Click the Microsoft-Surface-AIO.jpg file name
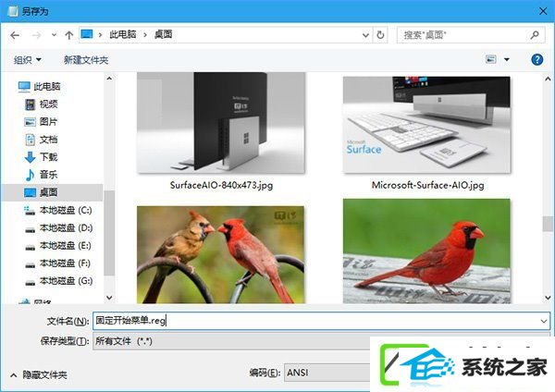Screen dimensions: 555x392 tap(427, 185)
